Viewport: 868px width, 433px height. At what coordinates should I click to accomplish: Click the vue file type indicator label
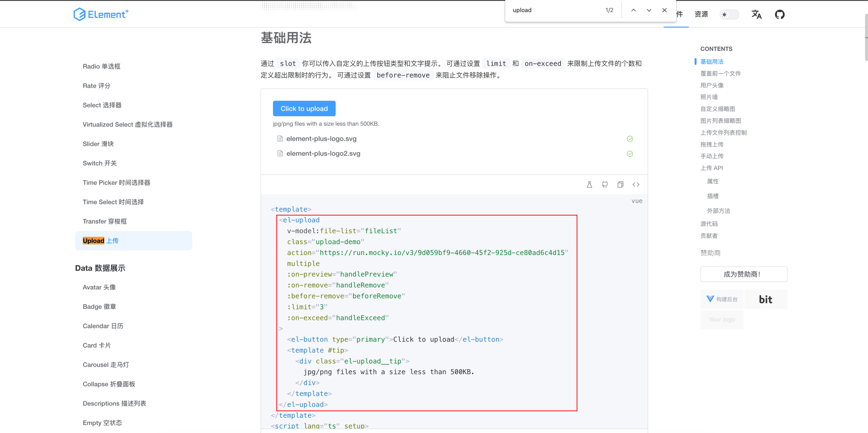(x=637, y=200)
